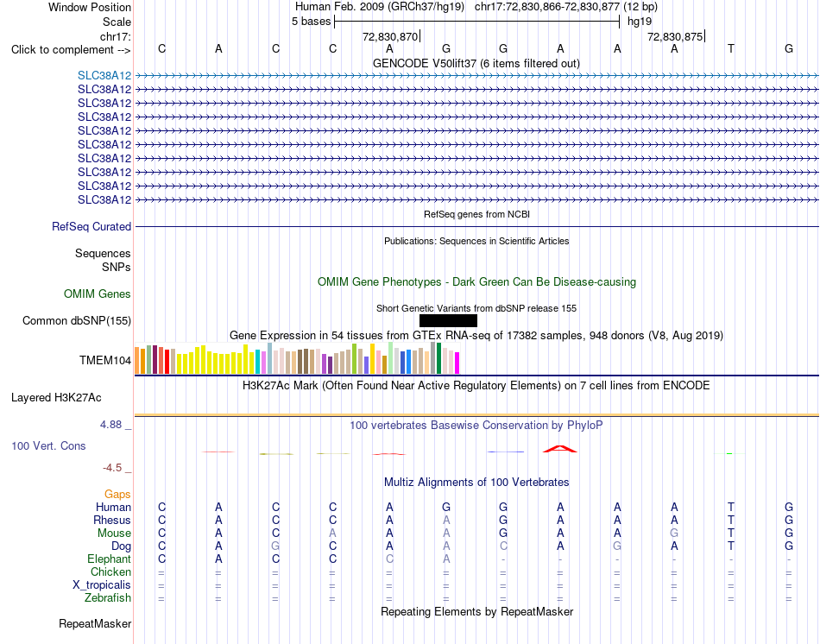The height and width of the screenshot is (644, 820).
Task: Click 'Repeating Elements by RepeatMasker' title
Action: click(x=477, y=611)
